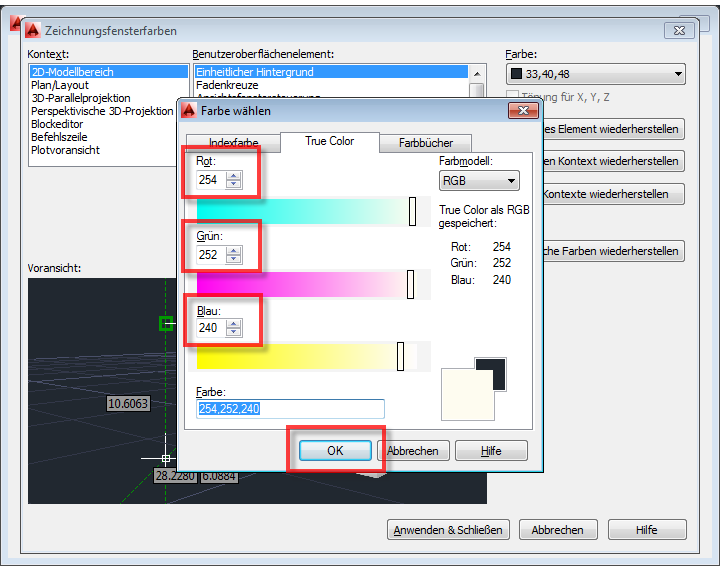Click the Farbe RGB text field

tap(291, 409)
